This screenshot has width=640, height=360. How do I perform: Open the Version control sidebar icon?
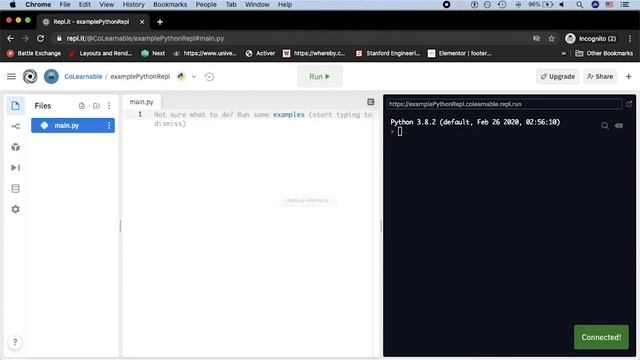(16, 127)
